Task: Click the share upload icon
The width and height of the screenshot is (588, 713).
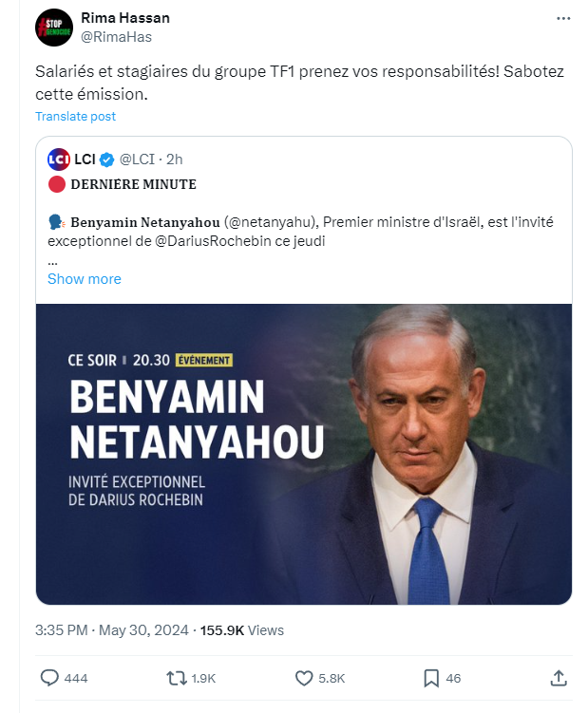Action: coord(559,678)
